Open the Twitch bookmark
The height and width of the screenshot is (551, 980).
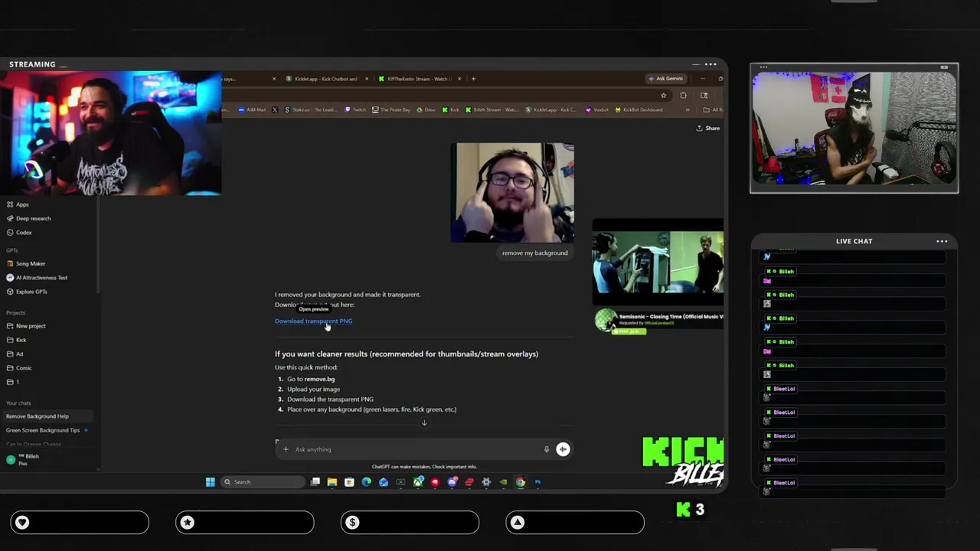coord(356,109)
